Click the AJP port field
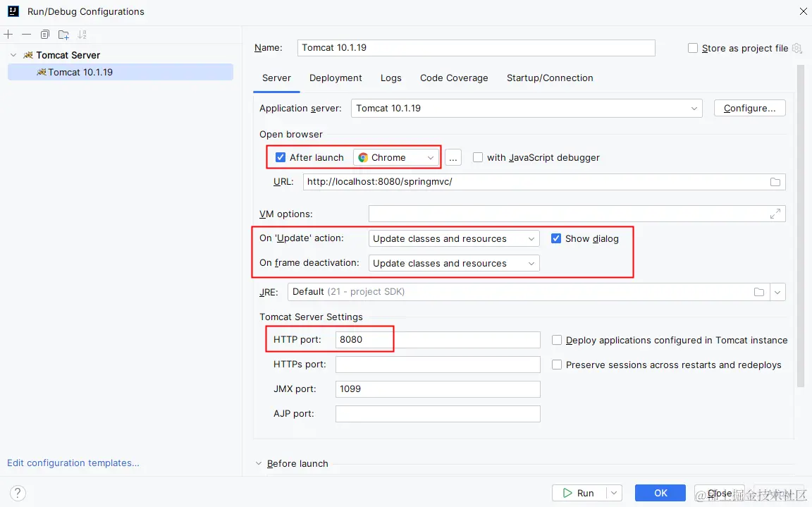This screenshot has height=507, width=812. 438,414
